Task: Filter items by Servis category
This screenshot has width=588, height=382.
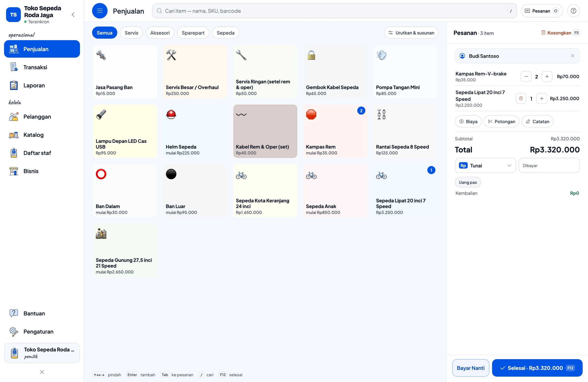Action: [x=131, y=33]
